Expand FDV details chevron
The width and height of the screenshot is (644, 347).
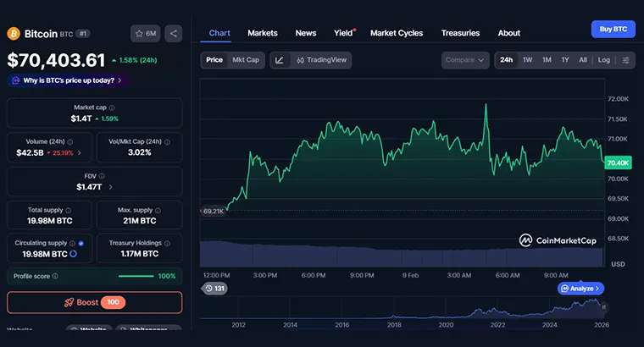[110, 187]
